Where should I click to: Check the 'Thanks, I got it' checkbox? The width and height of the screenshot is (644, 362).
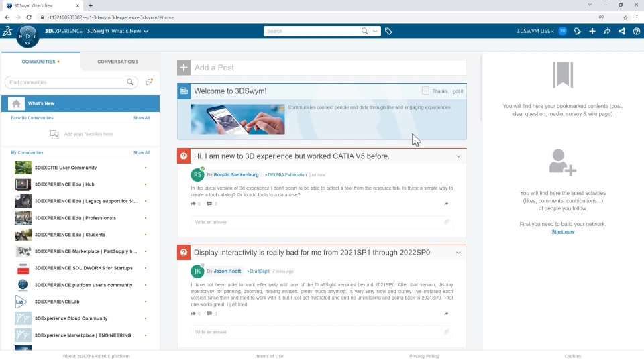425,90
